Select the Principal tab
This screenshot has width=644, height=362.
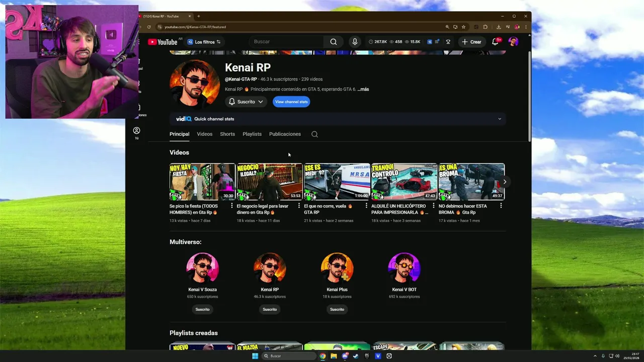pos(179,134)
